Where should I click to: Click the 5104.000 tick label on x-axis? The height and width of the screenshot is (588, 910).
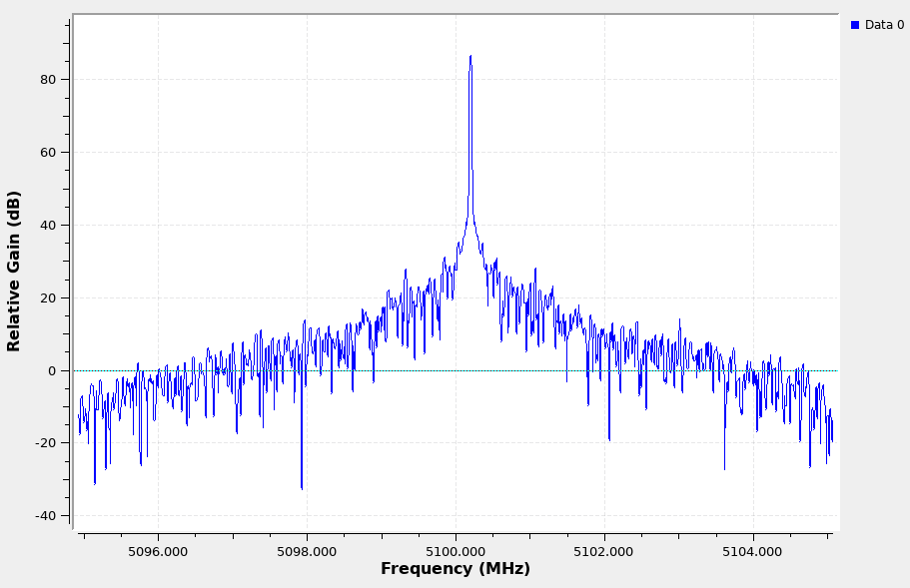753,551
